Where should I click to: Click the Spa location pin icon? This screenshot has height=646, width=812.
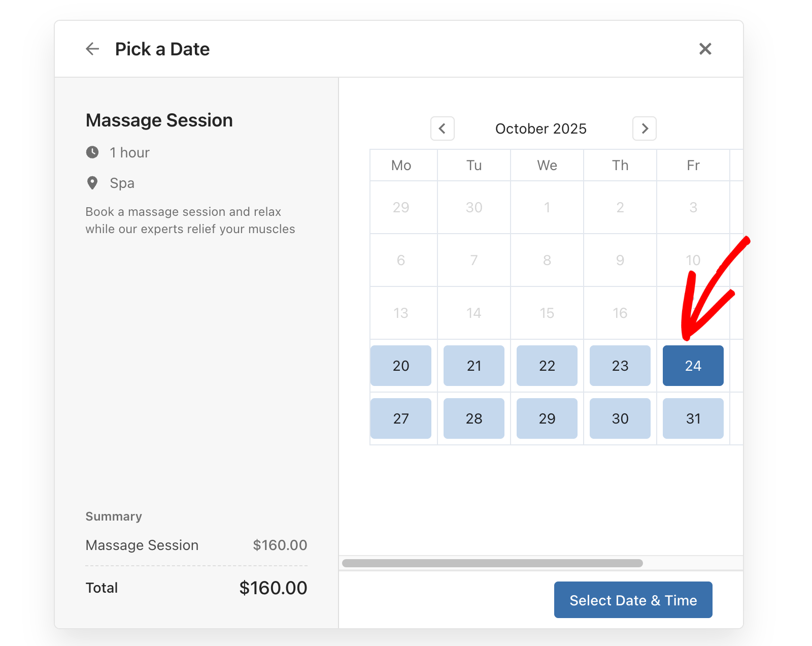(92, 183)
